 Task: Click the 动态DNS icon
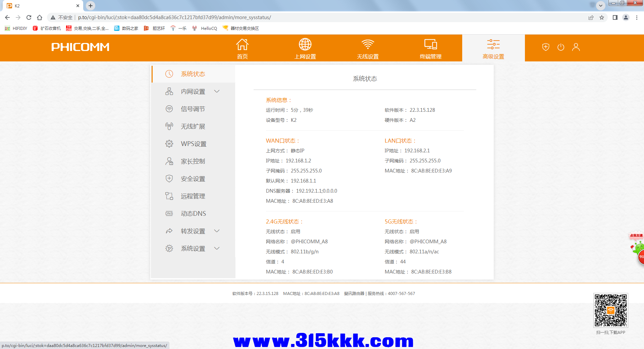[x=169, y=213]
